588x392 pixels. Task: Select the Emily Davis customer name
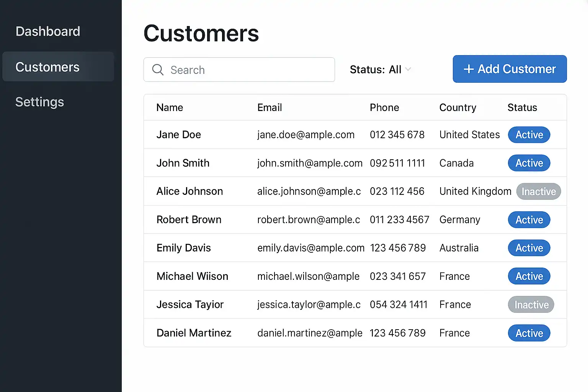tap(183, 248)
